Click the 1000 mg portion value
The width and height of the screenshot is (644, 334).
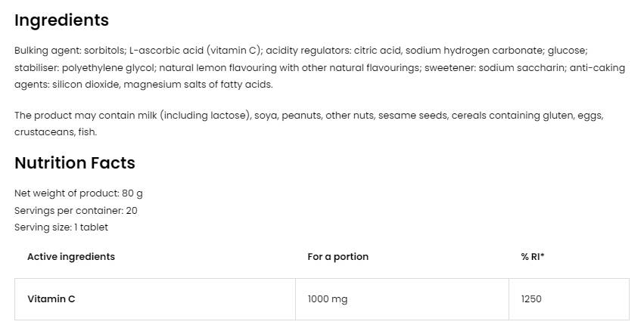[327, 299]
